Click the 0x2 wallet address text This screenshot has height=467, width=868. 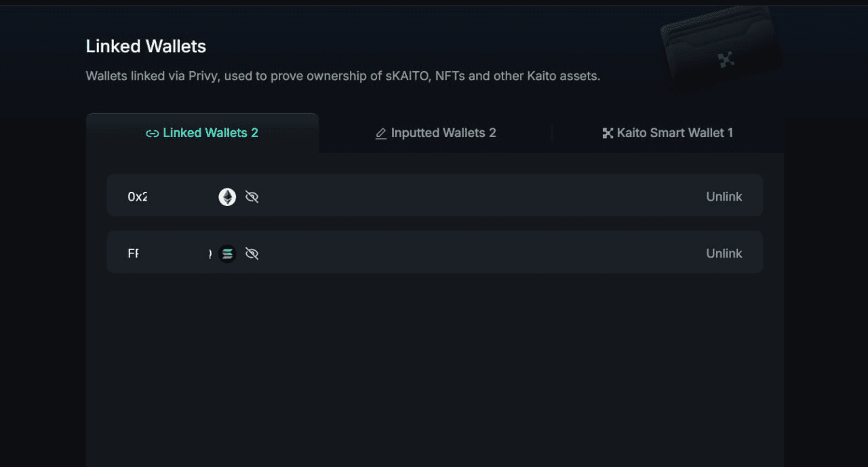pos(138,197)
